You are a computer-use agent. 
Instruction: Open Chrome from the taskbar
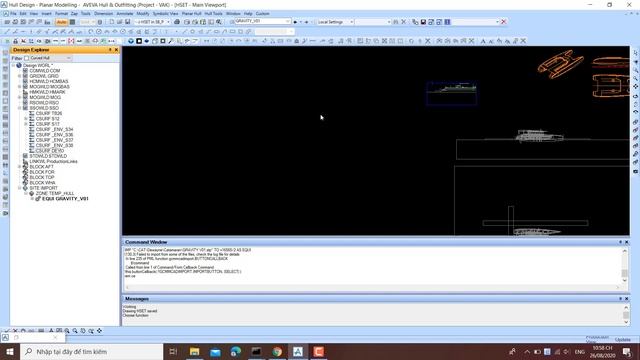point(277,351)
